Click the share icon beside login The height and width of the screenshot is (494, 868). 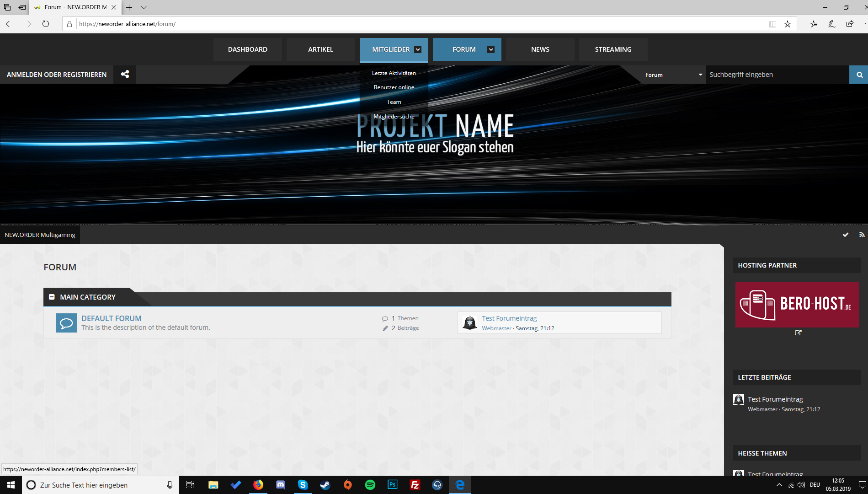coord(125,74)
